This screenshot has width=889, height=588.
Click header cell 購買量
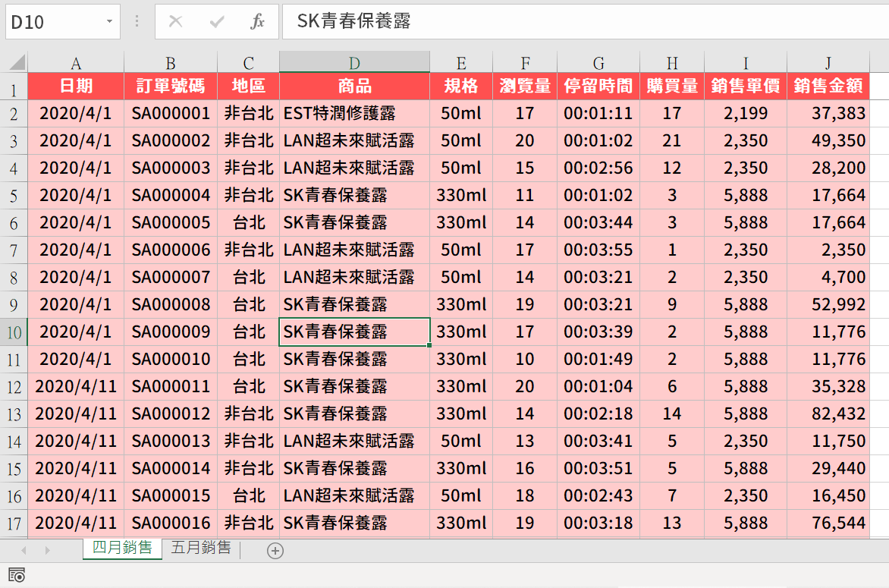(672, 86)
